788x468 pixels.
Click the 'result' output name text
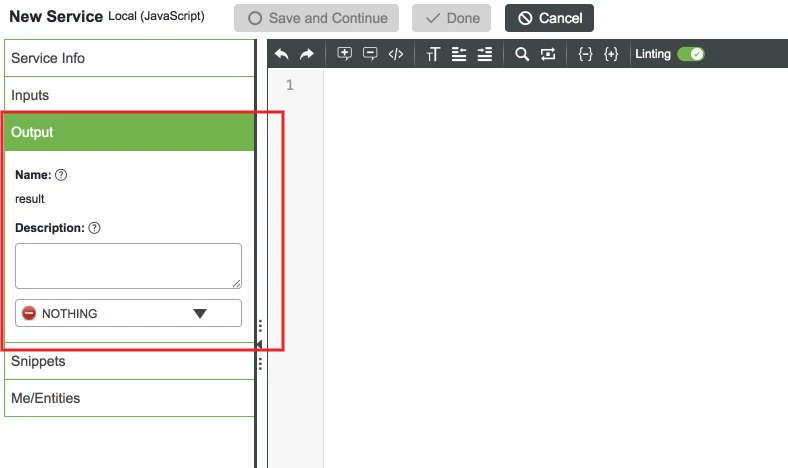tap(30, 199)
